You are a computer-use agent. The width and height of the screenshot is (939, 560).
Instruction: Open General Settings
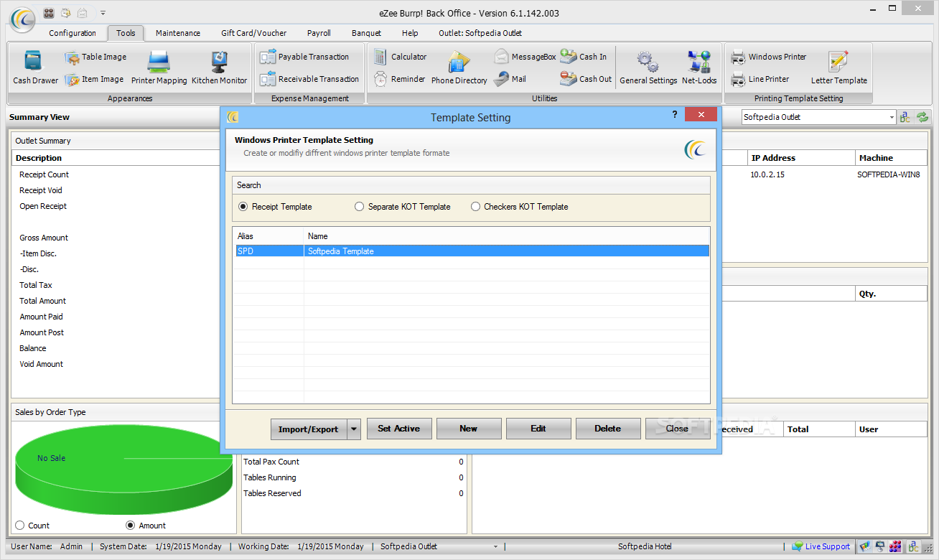[x=648, y=68]
